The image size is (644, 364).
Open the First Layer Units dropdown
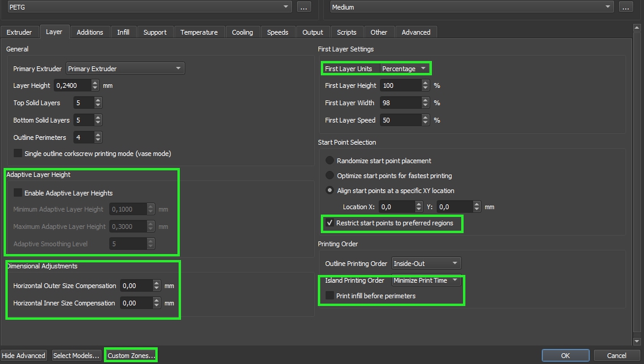coord(404,69)
